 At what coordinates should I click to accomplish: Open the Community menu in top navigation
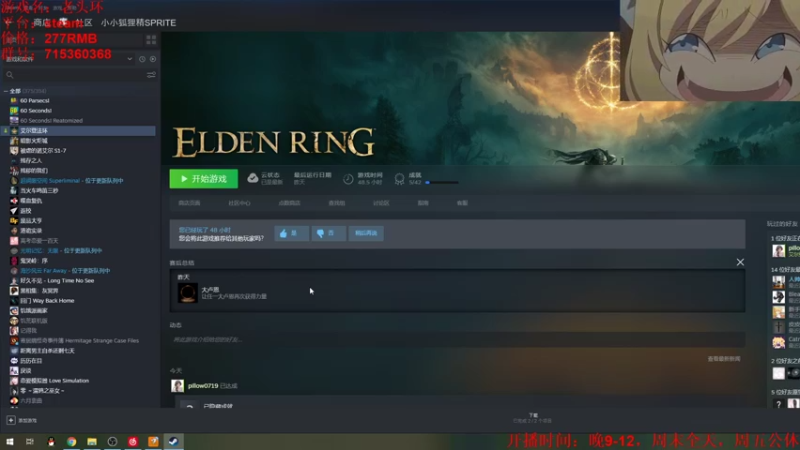pyautogui.click(x=84, y=22)
